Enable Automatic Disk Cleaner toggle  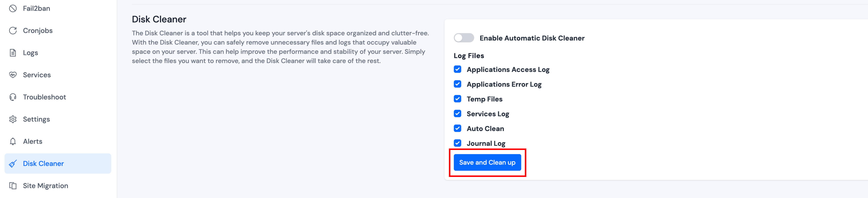(x=464, y=38)
